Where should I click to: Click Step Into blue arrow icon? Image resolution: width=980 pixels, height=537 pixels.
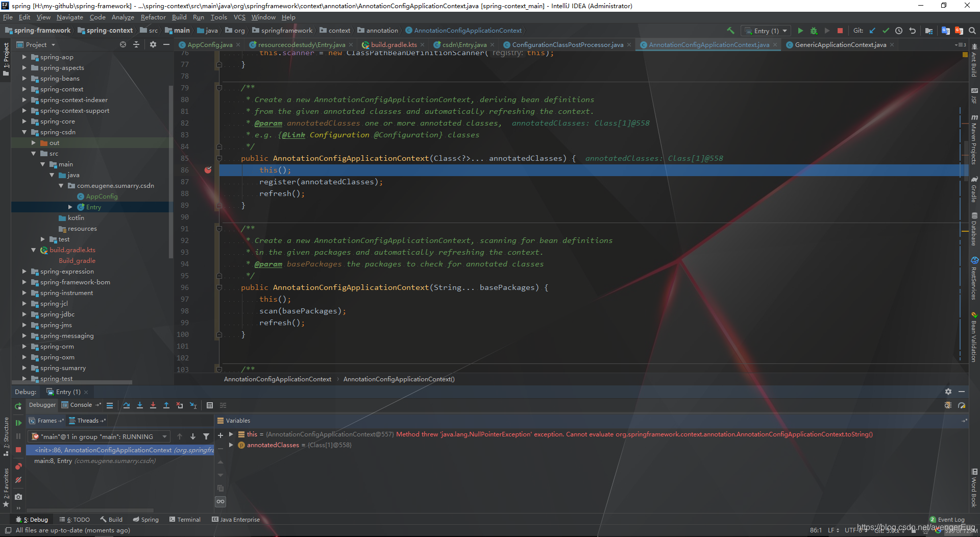[x=140, y=405]
